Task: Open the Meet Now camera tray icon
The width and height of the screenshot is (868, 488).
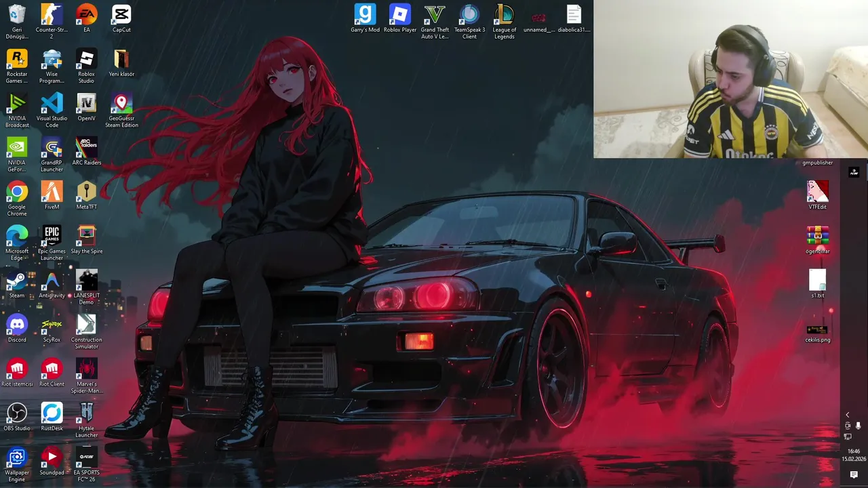Action: pos(847,426)
